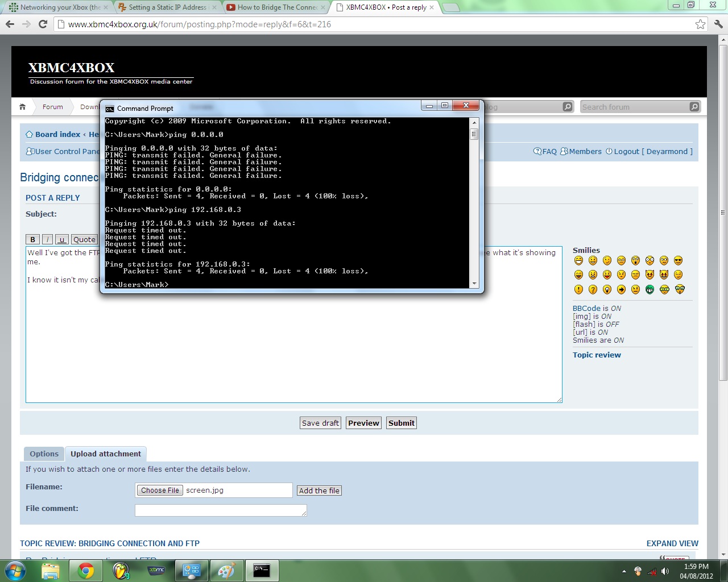
Task: Insert the cool sunglasses smiley
Action: coord(678,260)
